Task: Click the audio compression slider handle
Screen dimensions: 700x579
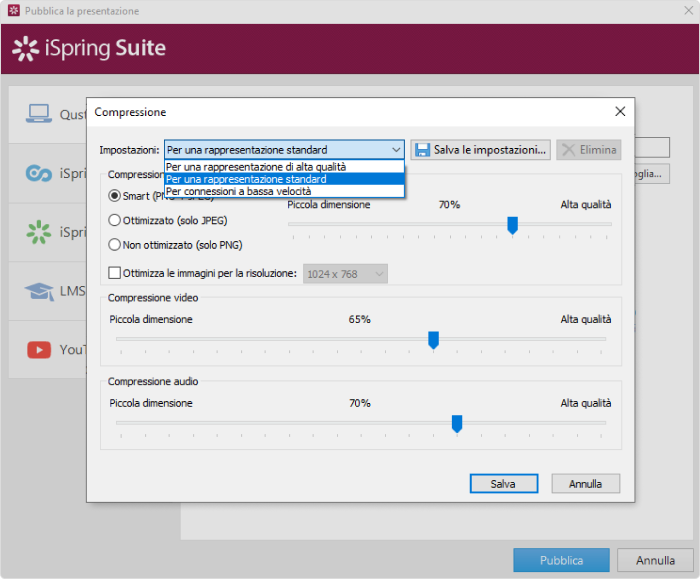Action: (x=457, y=424)
